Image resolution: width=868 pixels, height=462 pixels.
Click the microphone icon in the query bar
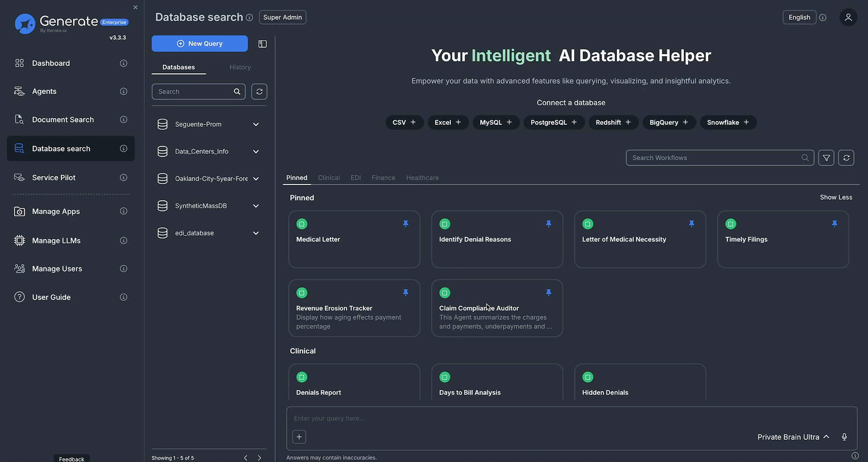coord(845,437)
